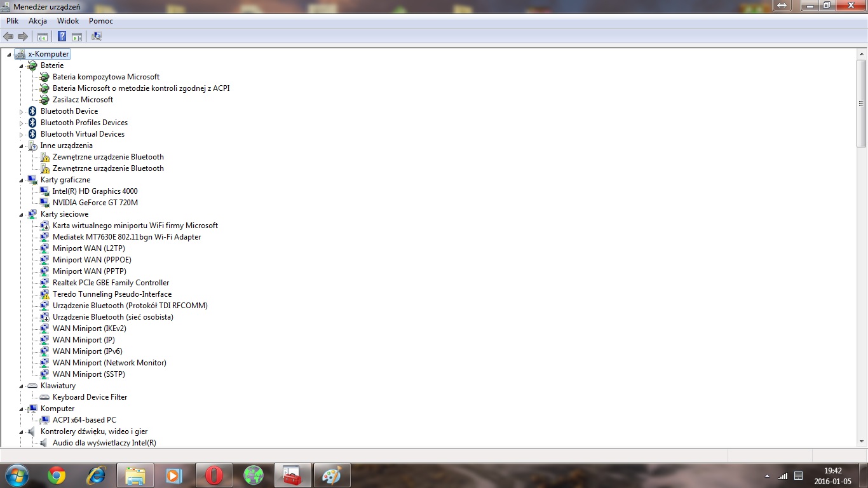868x488 pixels.
Task: Click the warning icon of the first Zewnętrzne urządzenie Bluetooth
Action: pyautogui.click(x=44, y=157)
